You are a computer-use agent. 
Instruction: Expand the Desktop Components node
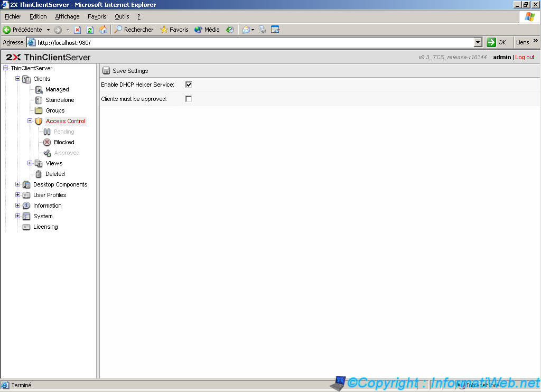[x=17, y=184]
